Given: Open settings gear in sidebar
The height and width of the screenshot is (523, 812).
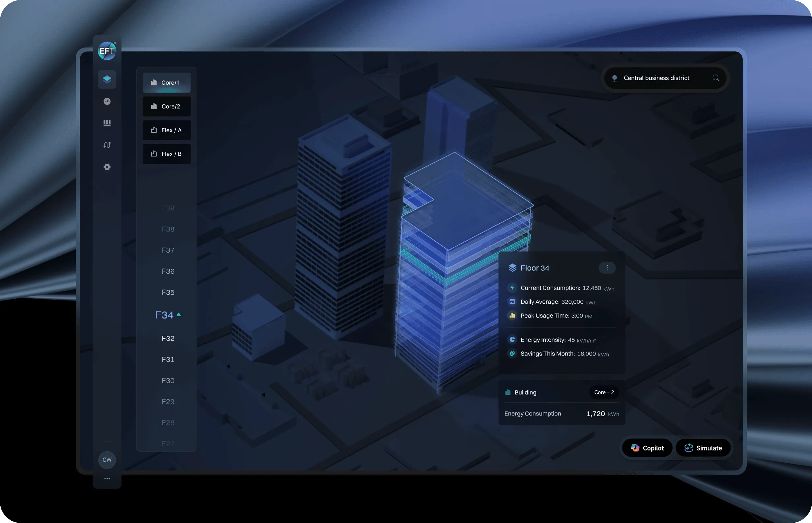Looking at the screenshot, I should tap(107, 167).
